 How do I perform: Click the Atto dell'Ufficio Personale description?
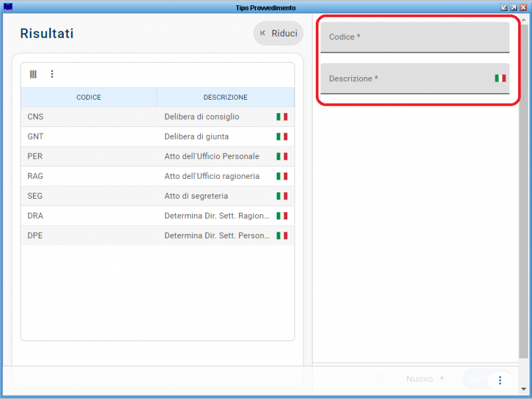pos(211,156)
